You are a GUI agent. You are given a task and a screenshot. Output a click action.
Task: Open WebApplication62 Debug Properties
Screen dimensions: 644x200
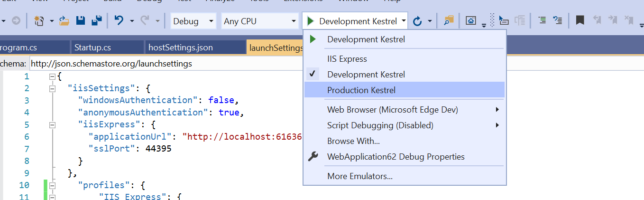pyautogui.click(x=404, y=157)
